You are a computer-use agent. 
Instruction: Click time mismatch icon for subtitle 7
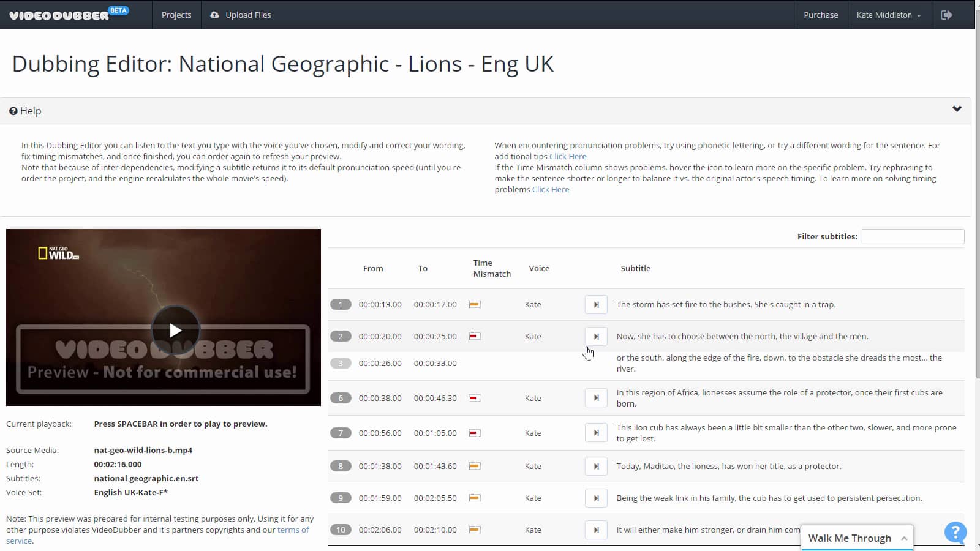pos(475,433)
